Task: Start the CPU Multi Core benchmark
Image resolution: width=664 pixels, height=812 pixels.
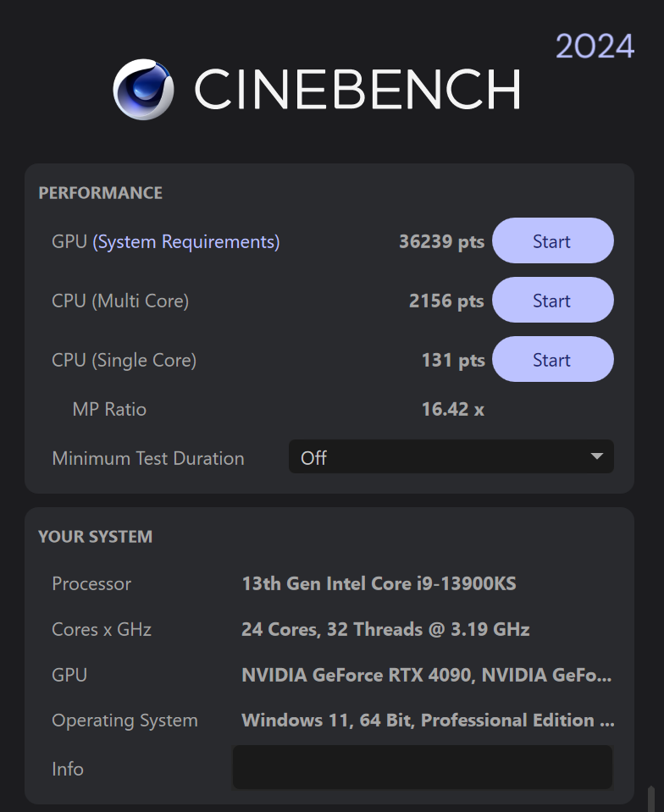Action: click(552, 301)
